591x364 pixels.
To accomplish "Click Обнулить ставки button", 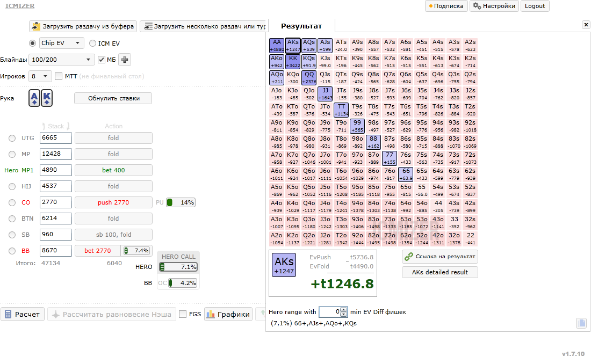I will click(x=113, y=98).
